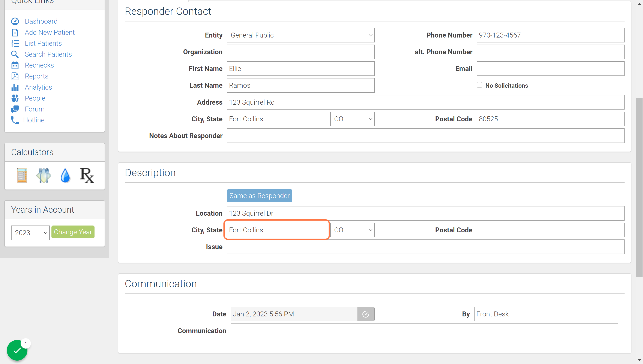Click the Change Year button
The height and width of the screenshot is (364, 643).
click(x=73, y=232)
